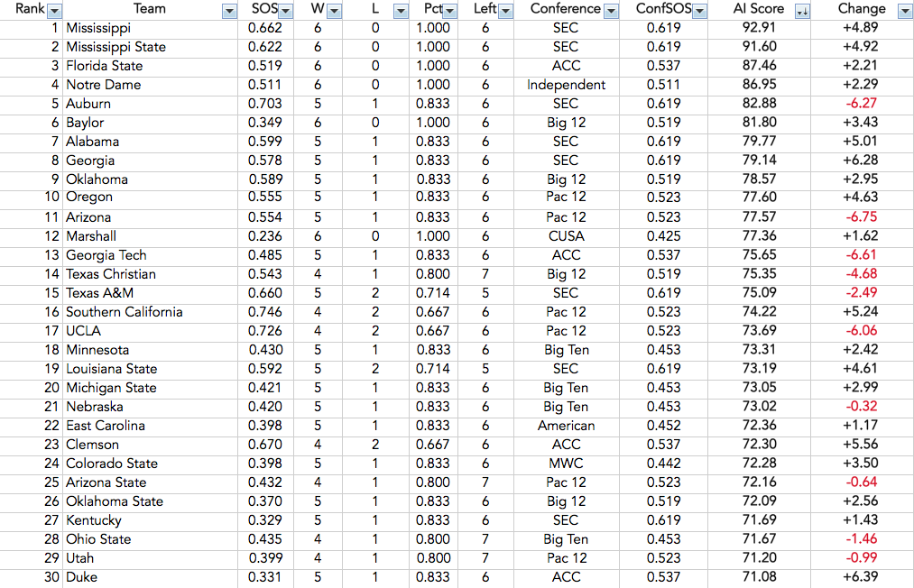Select the red Change value -4.68
The image size is (914, 588).
(861, 274)
